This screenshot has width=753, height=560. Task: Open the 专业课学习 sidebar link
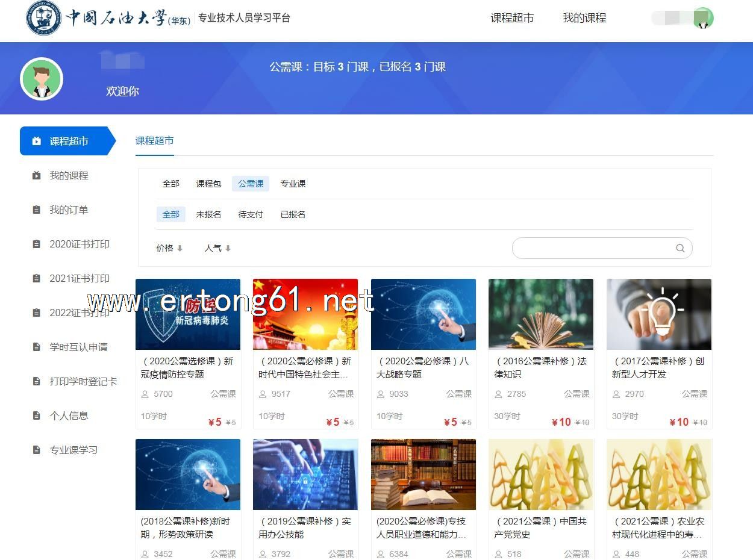tap(73, 450)
